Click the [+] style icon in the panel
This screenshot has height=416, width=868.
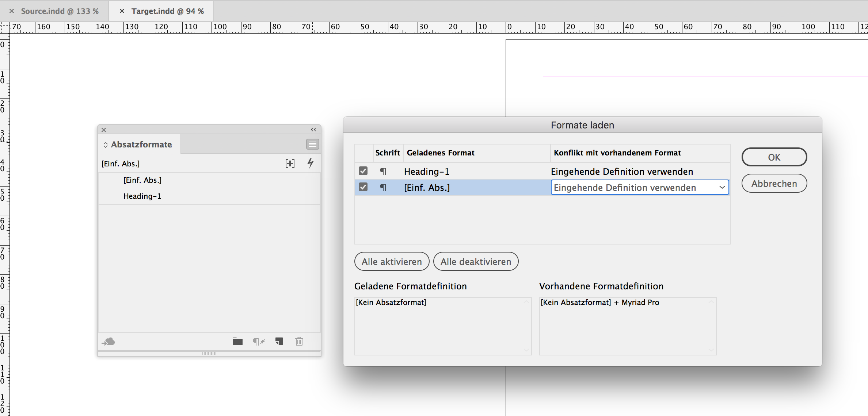[290, 163]
